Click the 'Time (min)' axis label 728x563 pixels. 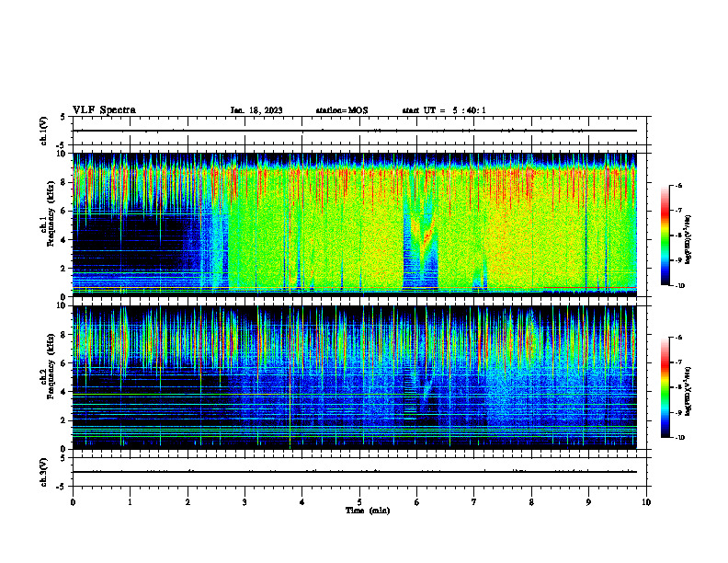(x=368, y=511)
